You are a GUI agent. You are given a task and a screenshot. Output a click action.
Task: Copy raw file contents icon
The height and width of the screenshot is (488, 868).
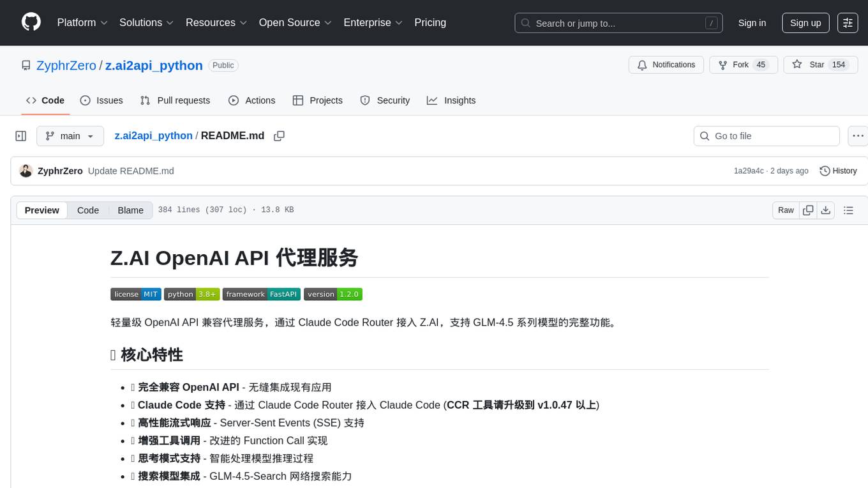click(808, 210)
